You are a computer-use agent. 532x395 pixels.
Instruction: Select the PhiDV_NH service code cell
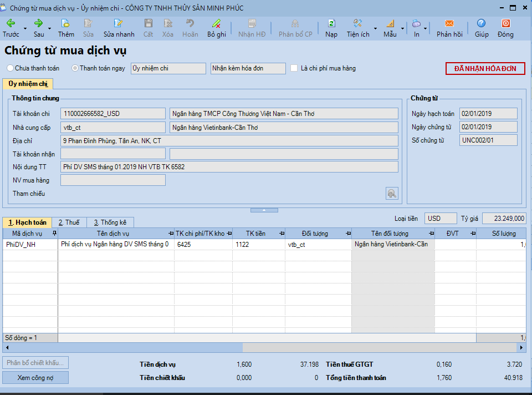tap(30, 245)
